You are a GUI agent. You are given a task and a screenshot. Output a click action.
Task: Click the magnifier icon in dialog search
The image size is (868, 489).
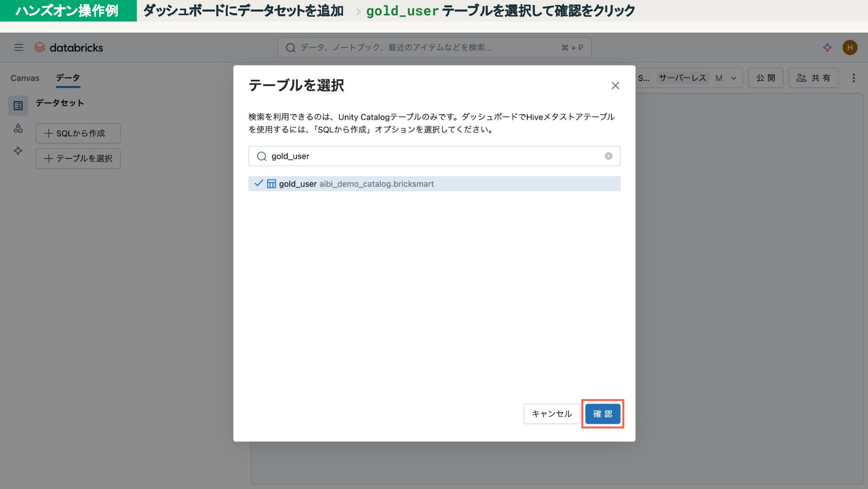262,156
